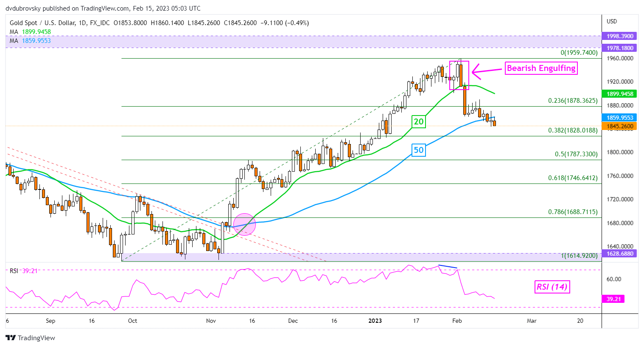Click the 2023 label on time axis
The height and width of the screenshot is (347, 644).
pyautogui.click(x=375, y=321)
